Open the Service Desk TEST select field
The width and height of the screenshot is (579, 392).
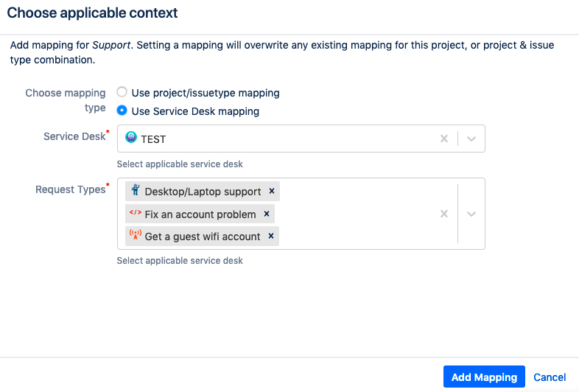pos(280,139)
